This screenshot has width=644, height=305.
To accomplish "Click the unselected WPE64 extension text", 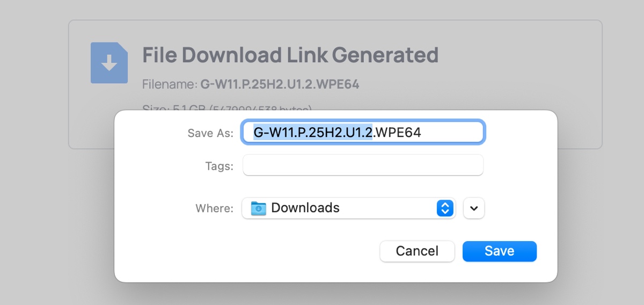I will (x=398, y=132).
